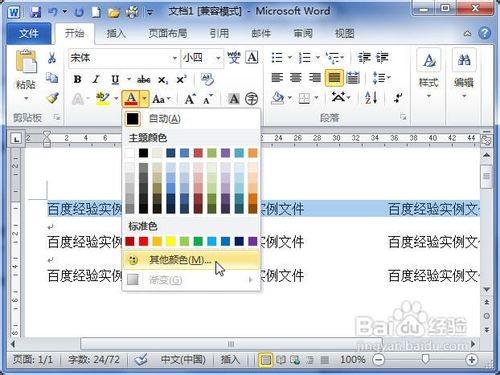Open file folder icon in quick access toolbar
The image size is (500, 375).
pyautogui.click(x=114, y=13)
